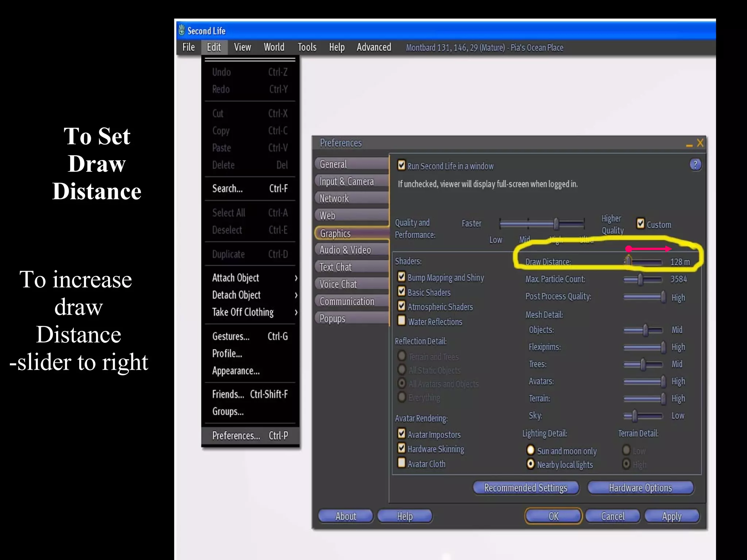Click the Draw Distance slider
This screenshot has width=747, height=560.
(x=643, y=262)
